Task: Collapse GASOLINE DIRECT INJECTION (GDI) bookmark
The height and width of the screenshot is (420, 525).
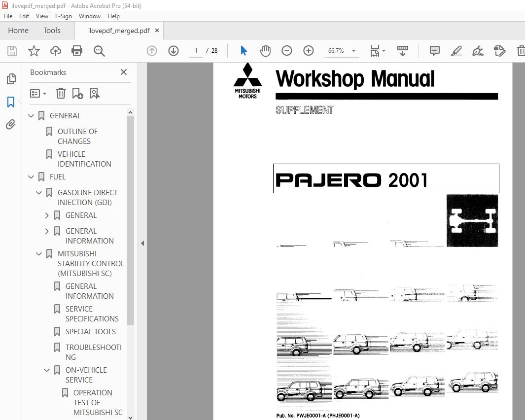Action: click(x=39, y=193)
